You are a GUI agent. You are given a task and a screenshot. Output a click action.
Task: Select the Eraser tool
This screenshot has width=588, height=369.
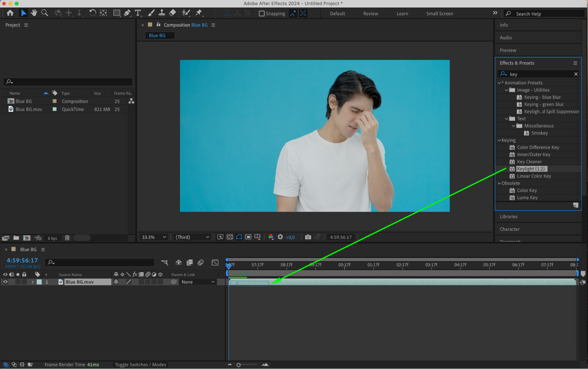(173, 13)
